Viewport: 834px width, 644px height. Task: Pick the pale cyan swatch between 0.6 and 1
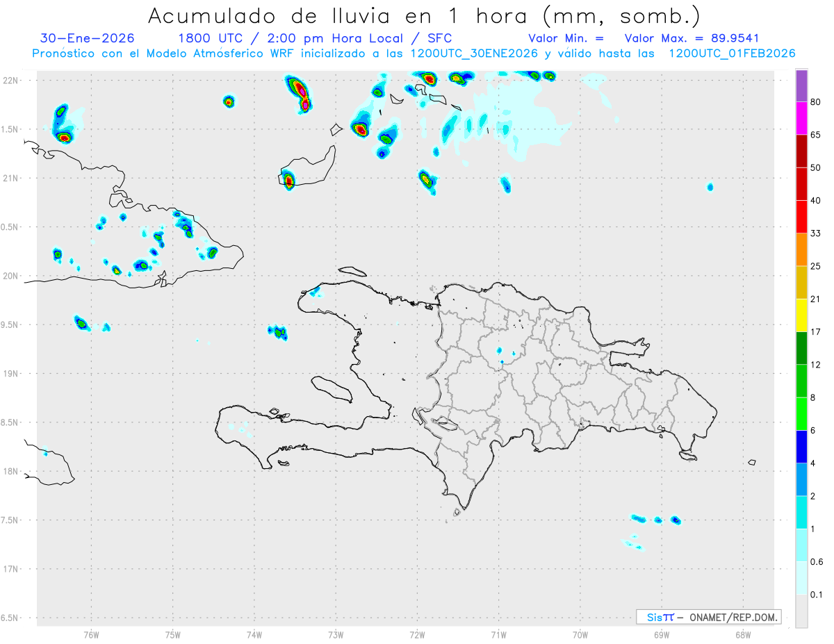point(801,545)
